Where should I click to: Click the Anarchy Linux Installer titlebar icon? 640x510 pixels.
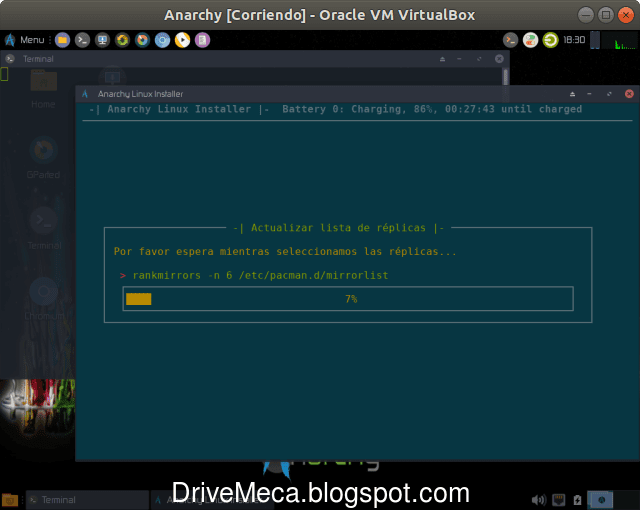tap(85, 94)
